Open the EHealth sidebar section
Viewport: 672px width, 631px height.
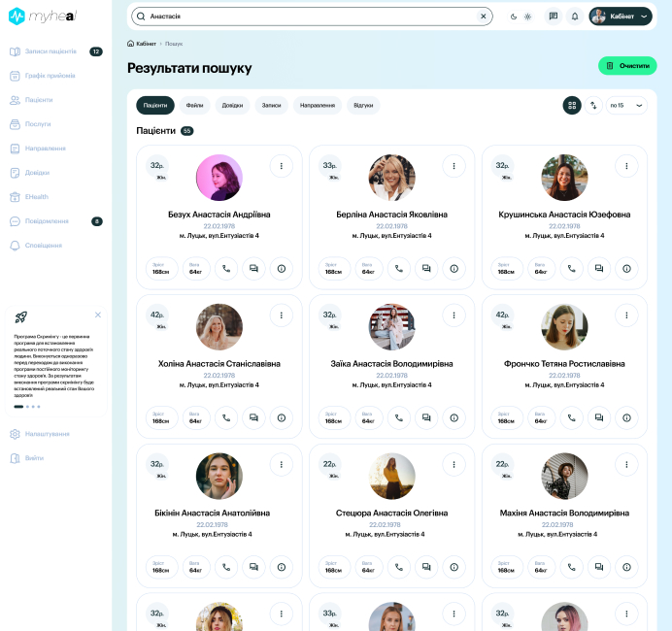(21, 196)
